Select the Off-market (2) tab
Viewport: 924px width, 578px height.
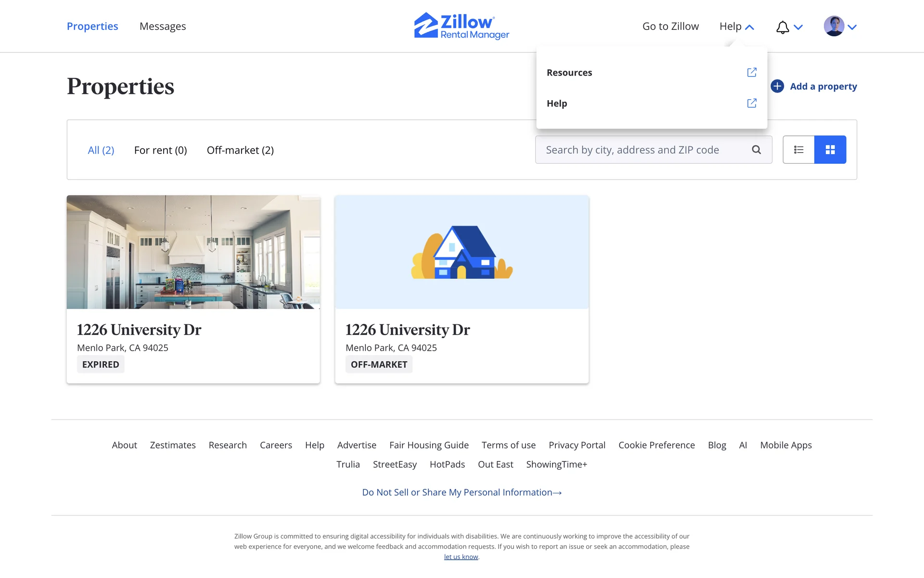click(x=240, y=150)
